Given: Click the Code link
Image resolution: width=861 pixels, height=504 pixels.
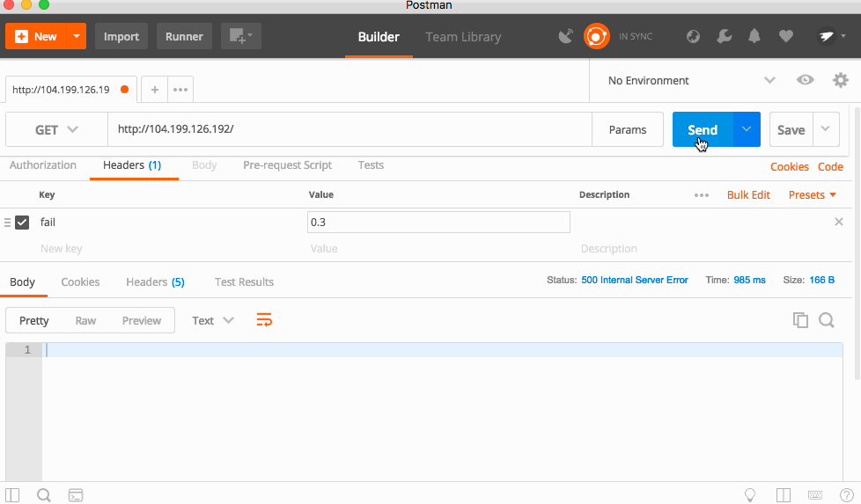Looking at the screenshot, I should point(830,167).
